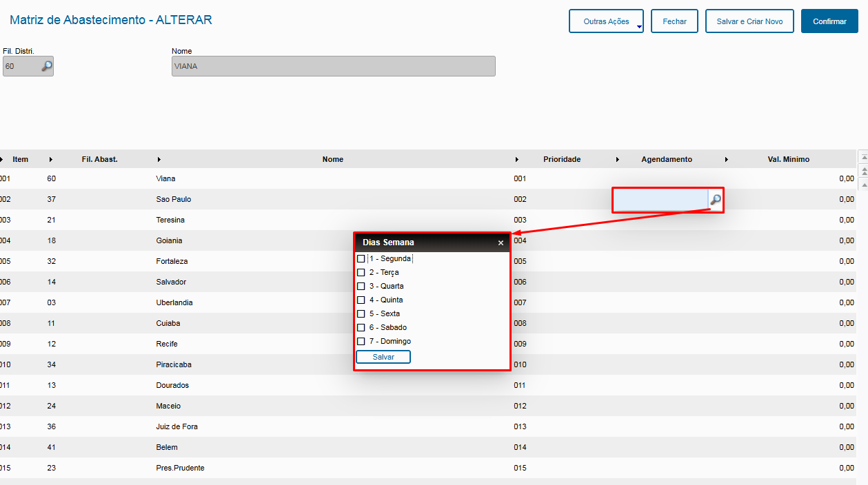Click the arrow before the Nome header
The width and height of the screenshot is (868, 485).
point(159,160)
